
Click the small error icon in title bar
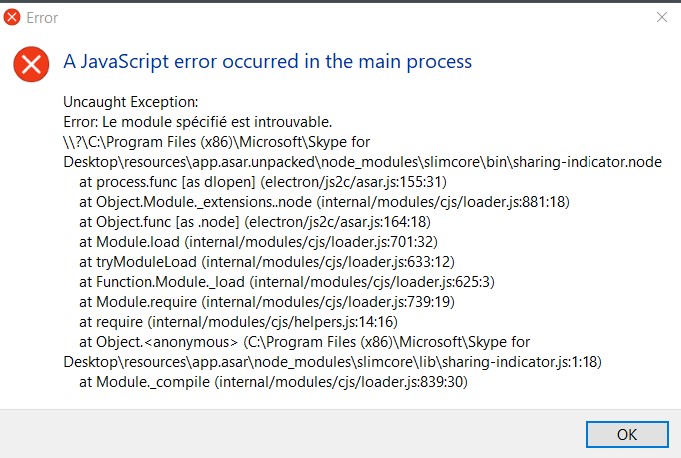12,17
